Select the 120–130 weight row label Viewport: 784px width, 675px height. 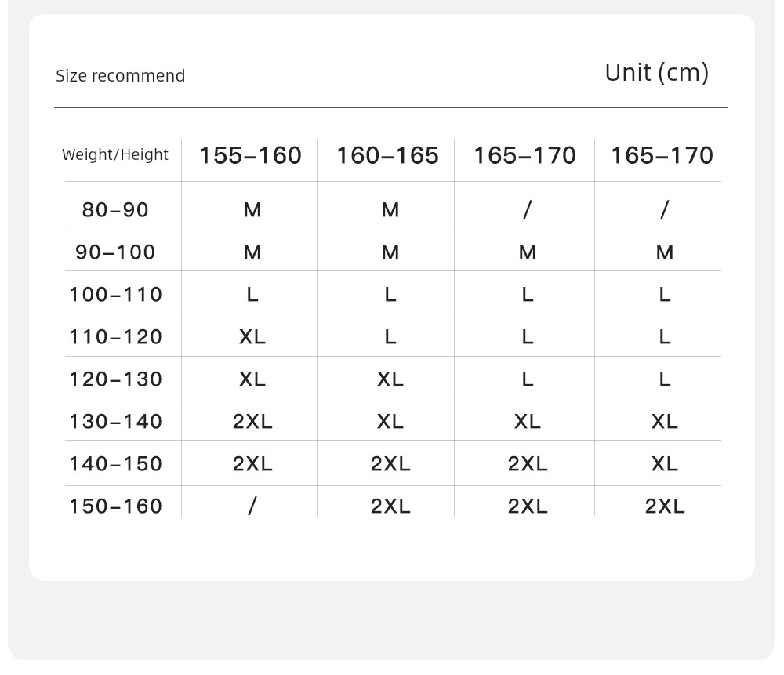tap(115, 379)
